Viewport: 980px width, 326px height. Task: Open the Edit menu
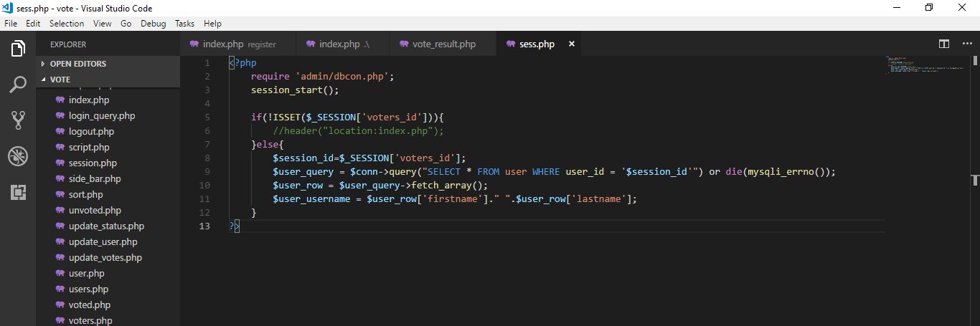click(33, 24)
